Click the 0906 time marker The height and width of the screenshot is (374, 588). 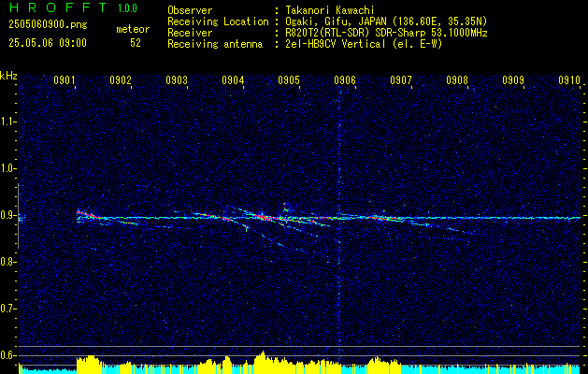(x=345, y=79)
